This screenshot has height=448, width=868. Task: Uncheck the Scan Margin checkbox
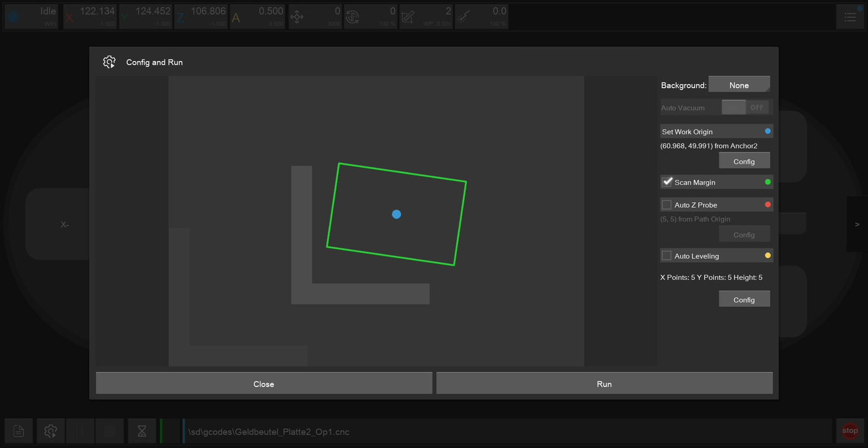[x=667, y=182]
